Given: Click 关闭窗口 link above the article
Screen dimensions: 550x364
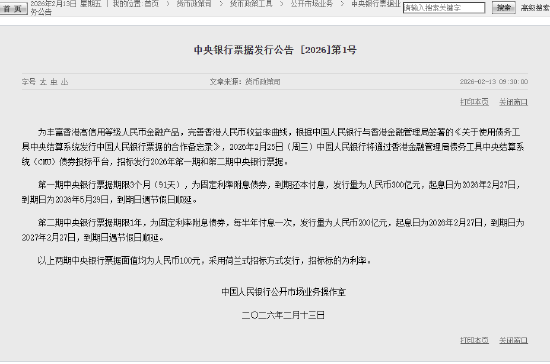Looking at the screenshot, I should click(513, 102).
